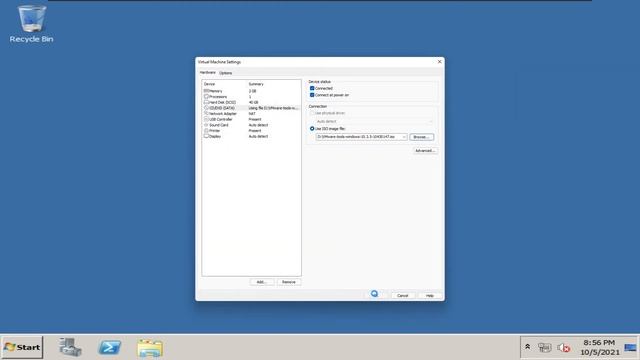Viewport: 640px width, 360px height.
Task: Open Windows Explorer folder icon on taskbar
Action: pos(150,348)
